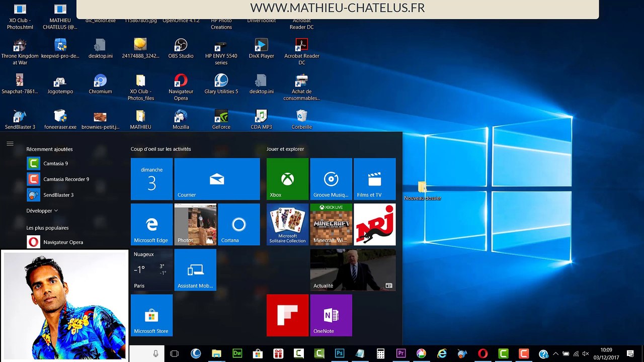Screen dimensions: 644x362
Task: Open the Microsoft Store tile
Action: point(151,315)
